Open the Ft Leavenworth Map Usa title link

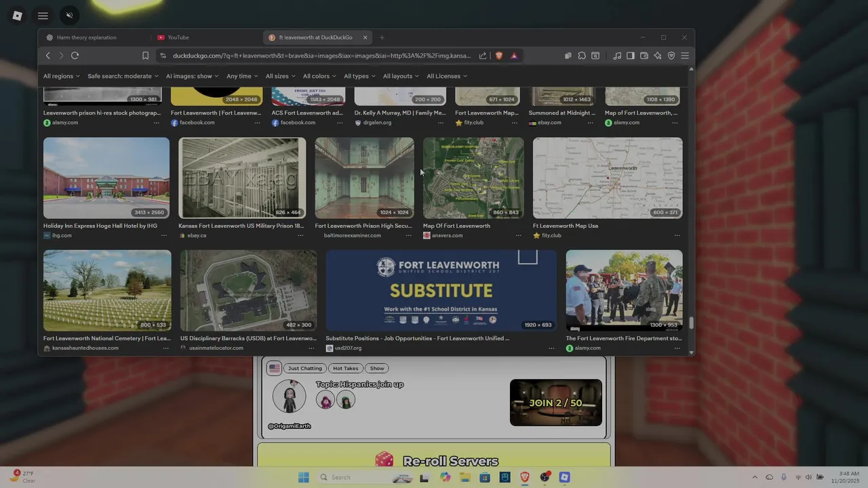pos(566,226)
